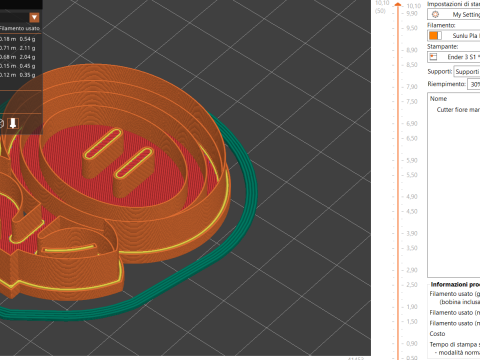The image size is (480, 360).
Task: Open the My Settings print profile dropdown
Action: tap(454, 14)
